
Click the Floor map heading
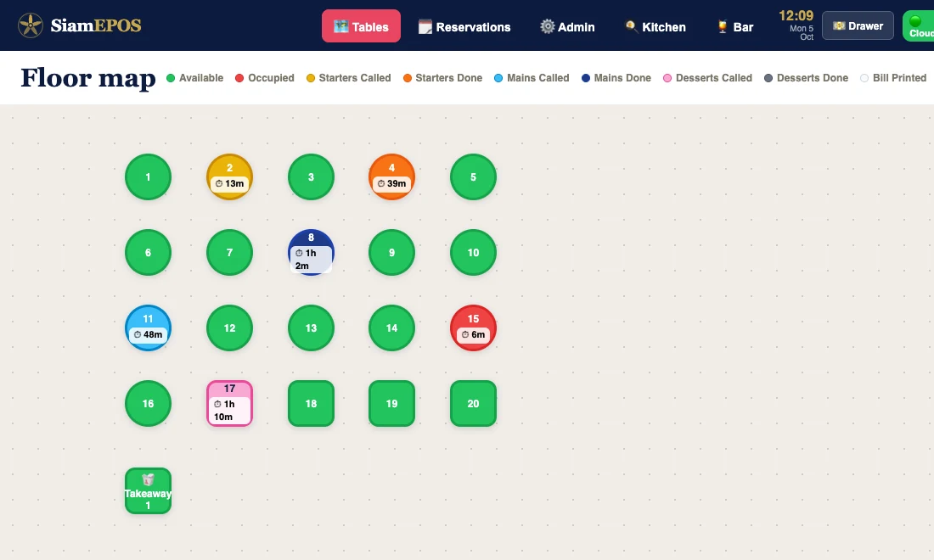[88, 78]
